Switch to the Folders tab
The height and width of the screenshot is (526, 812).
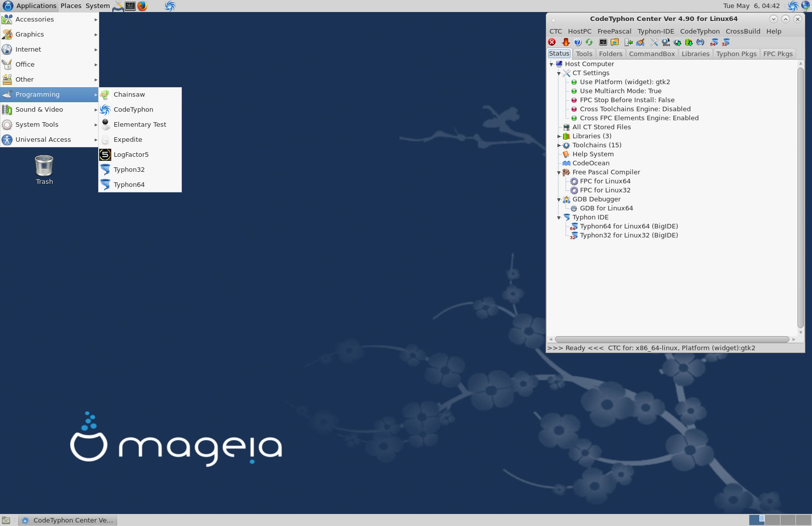611,54
